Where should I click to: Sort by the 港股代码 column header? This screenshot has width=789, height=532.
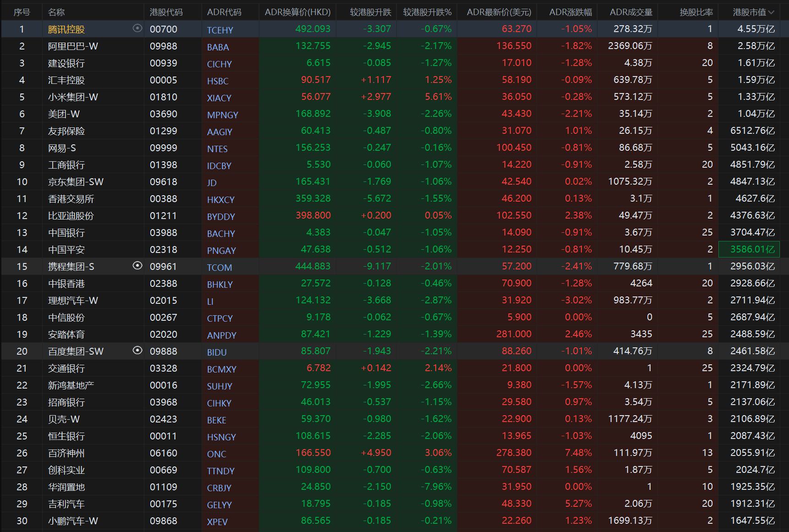pyautogui.click(x=166, y=12)
